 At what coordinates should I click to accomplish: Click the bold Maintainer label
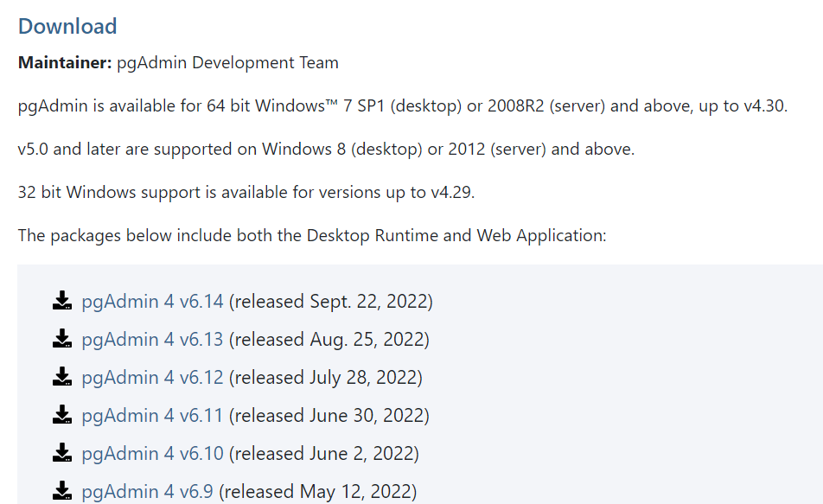click(65, 63)
